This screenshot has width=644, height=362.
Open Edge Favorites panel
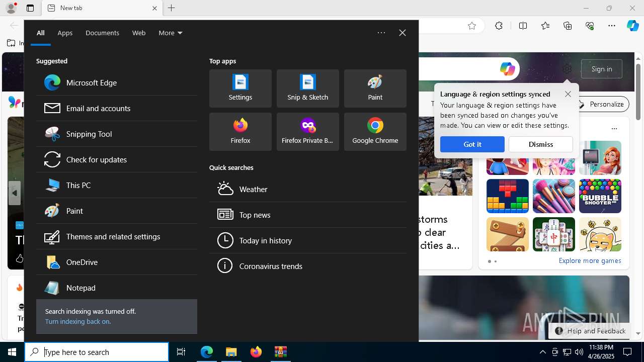tap(545, 26)
